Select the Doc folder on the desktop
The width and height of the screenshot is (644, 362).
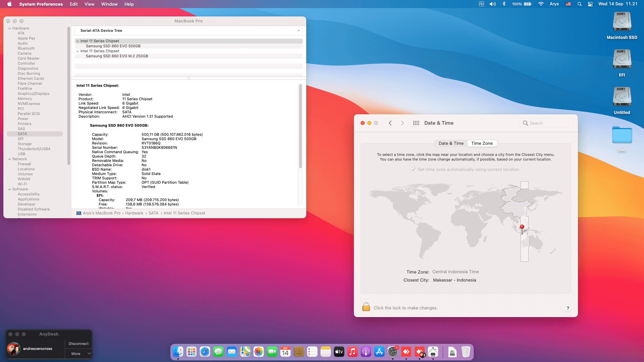[622, 139]
